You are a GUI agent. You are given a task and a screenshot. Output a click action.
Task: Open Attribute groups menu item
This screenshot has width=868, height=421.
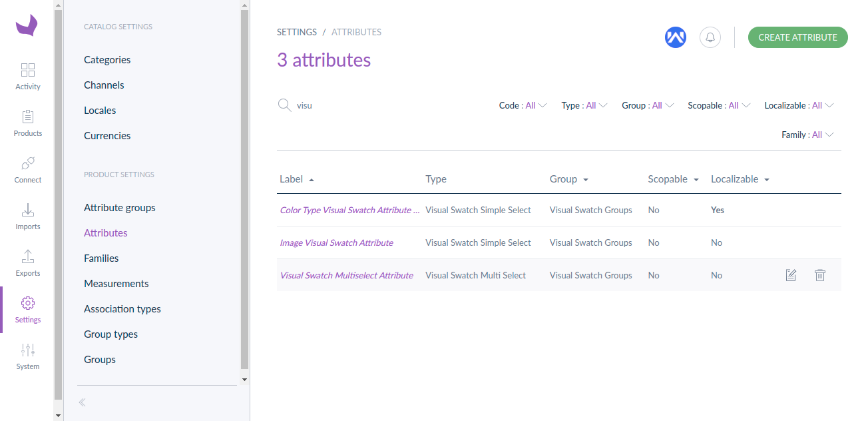(120, 208)
